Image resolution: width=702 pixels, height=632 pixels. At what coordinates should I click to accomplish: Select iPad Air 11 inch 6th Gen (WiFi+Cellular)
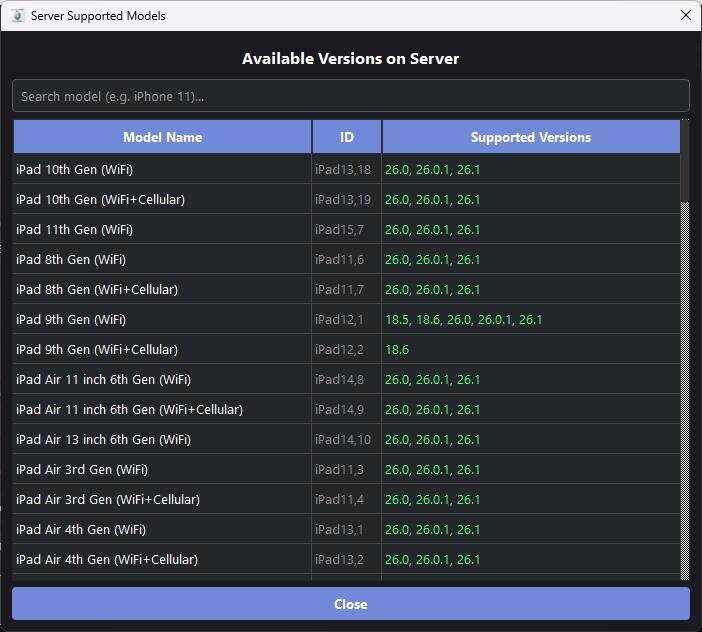pyautogui.click(x=129, y=410)
